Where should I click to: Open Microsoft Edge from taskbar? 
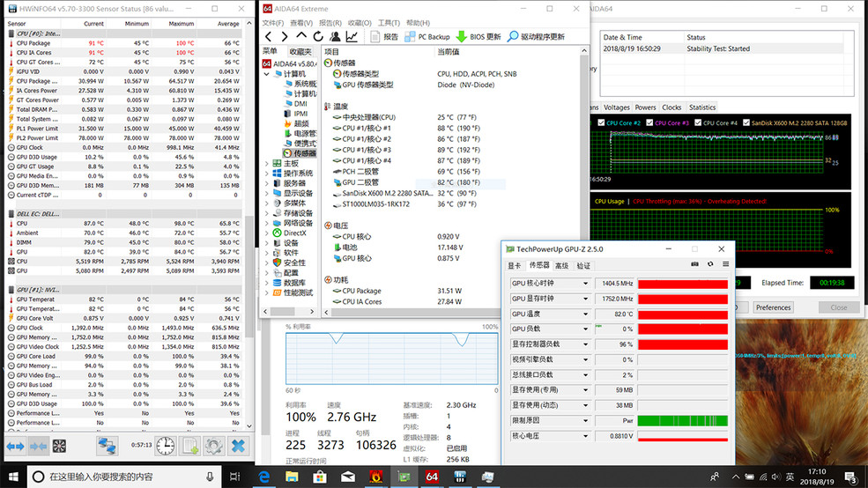pyautogui.click(x=264, y=477)
